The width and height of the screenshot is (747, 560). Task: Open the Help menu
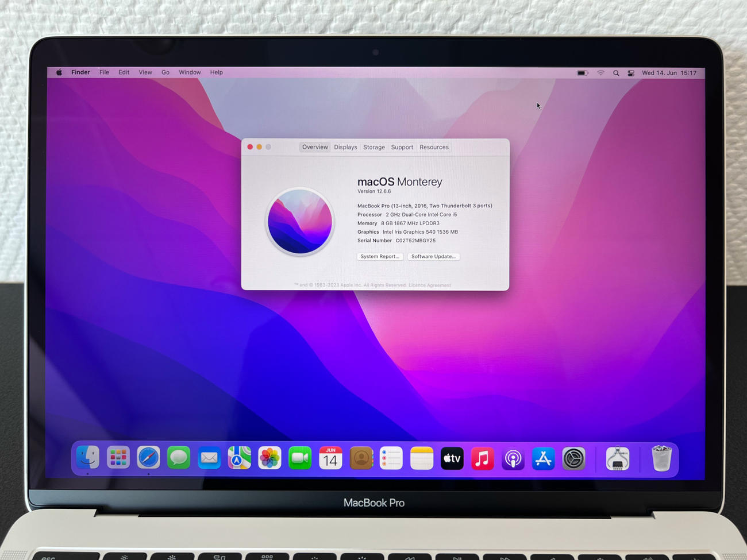click(x=216, y=72)
